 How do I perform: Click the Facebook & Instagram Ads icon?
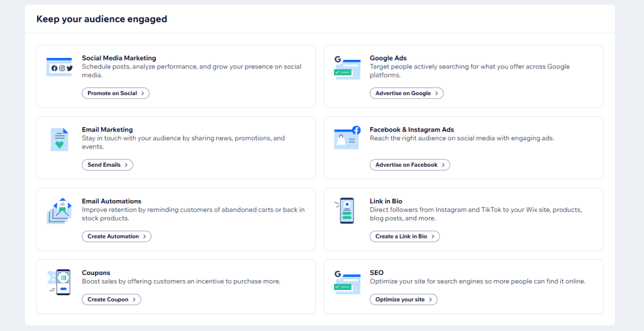pos(347,138)
